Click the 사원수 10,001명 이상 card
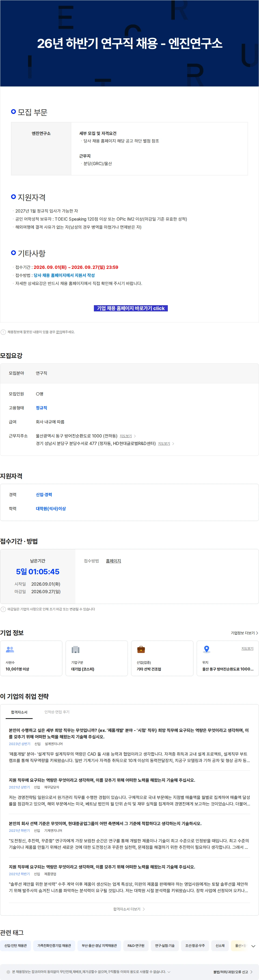 [31, 658]
